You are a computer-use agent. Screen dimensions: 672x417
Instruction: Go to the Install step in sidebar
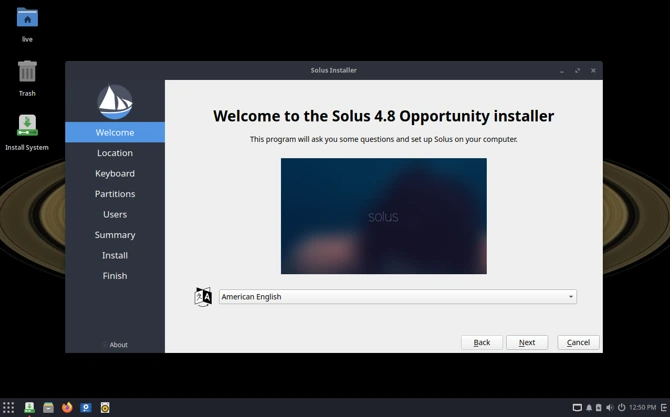(115, 255)
